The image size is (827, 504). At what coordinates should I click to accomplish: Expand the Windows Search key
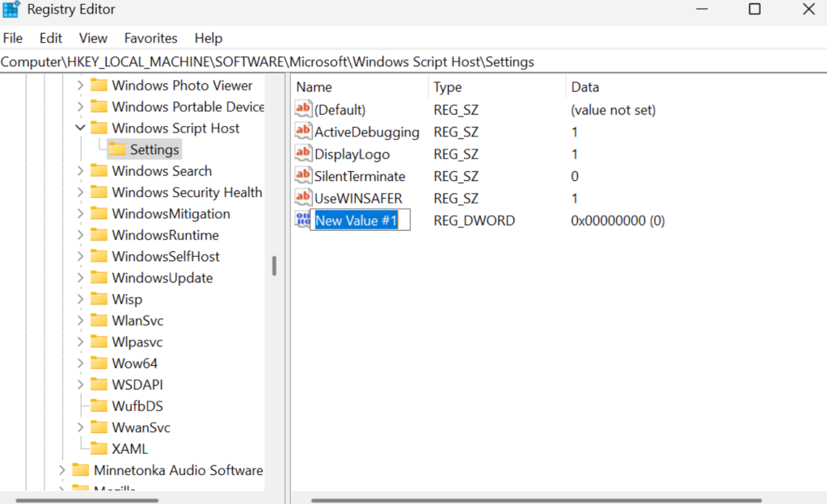(x=79, y=170)
